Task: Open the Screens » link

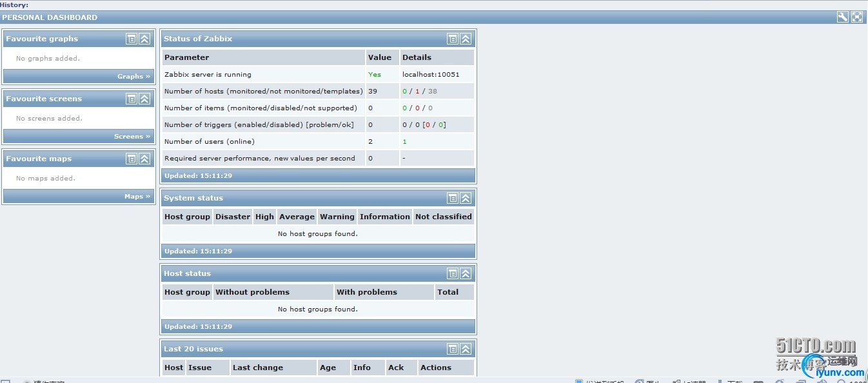Action: click(132, 136)
